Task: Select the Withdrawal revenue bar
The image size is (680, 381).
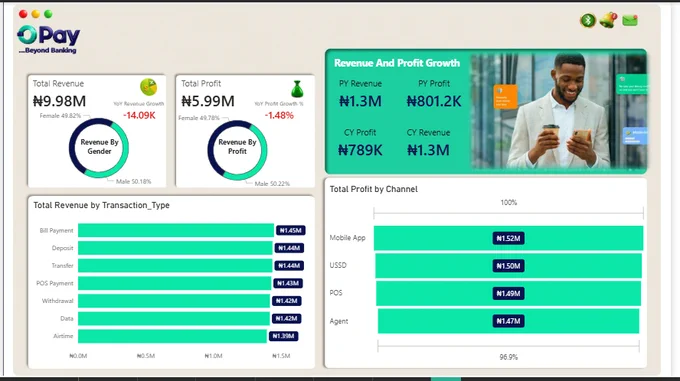Action: [x=174, y=301]
